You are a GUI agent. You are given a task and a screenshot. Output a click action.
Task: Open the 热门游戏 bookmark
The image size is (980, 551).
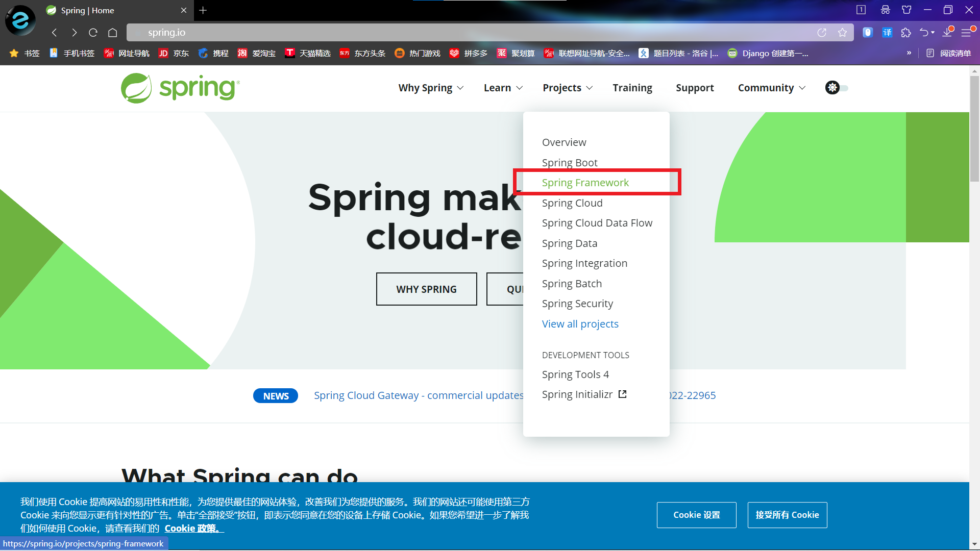tap(418, 53)
